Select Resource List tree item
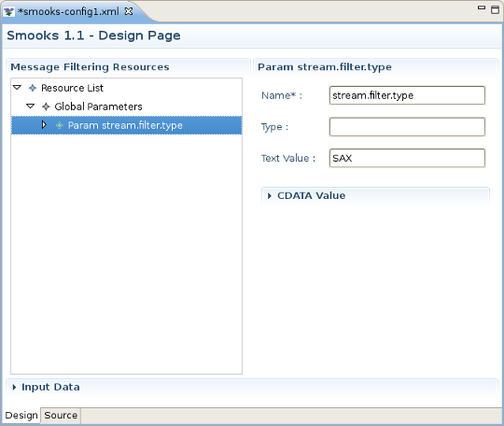504x426 pixels. pyautogui.click(x=72, y=88)
